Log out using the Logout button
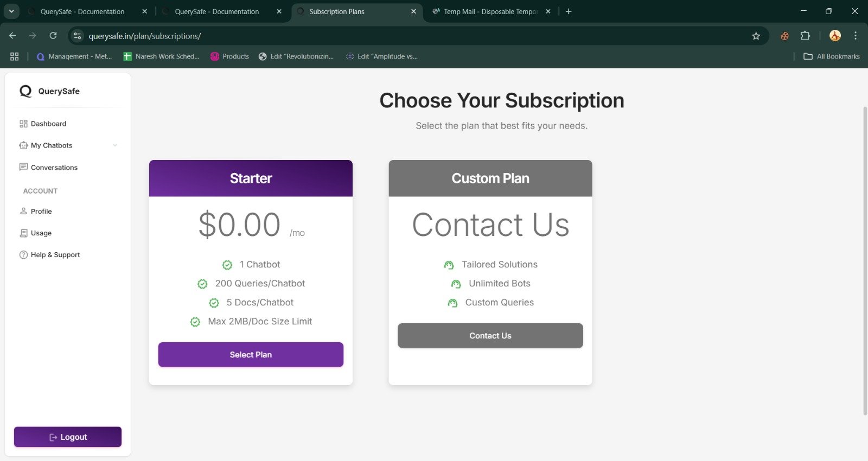The height and width of the screenshot is (461, 868). [68, 437]
